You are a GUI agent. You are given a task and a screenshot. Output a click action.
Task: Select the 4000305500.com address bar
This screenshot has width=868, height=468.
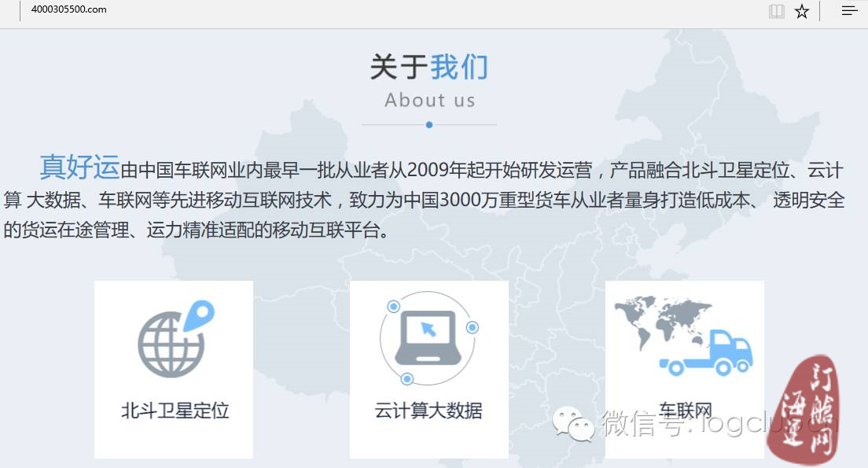point(68,9)
